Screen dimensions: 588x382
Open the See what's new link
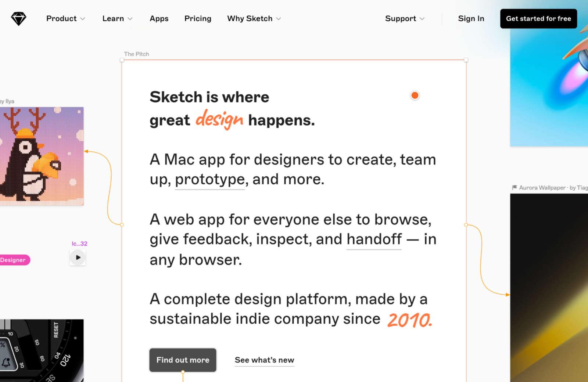264,360
